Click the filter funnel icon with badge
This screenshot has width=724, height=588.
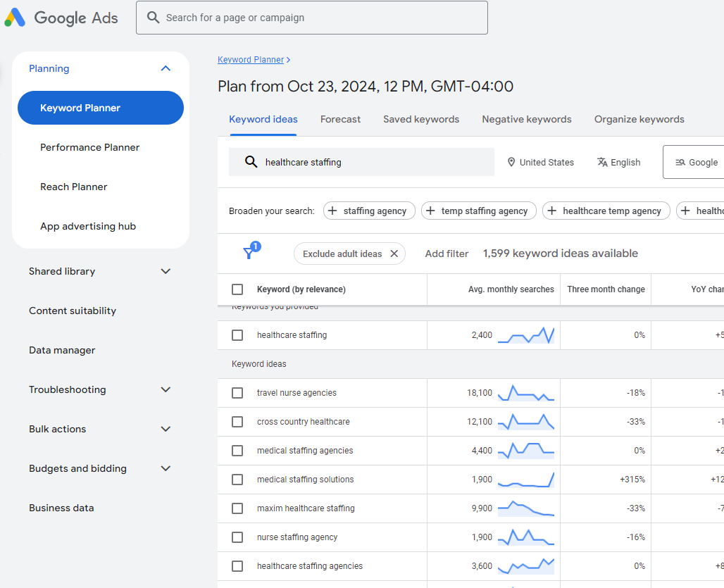(251, 251)
